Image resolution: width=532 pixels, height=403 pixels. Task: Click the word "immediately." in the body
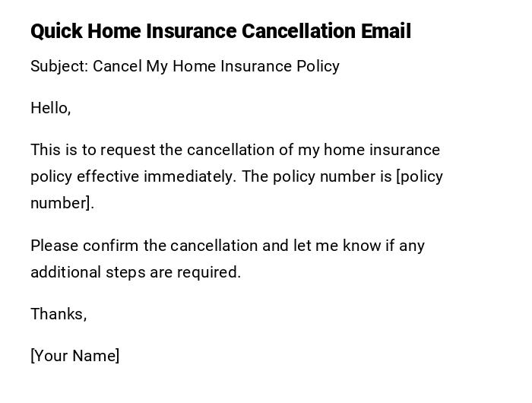click(190, 176)
